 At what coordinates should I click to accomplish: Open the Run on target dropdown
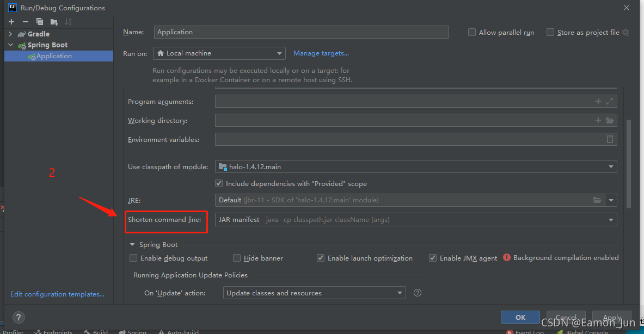[x=279, y=53]
